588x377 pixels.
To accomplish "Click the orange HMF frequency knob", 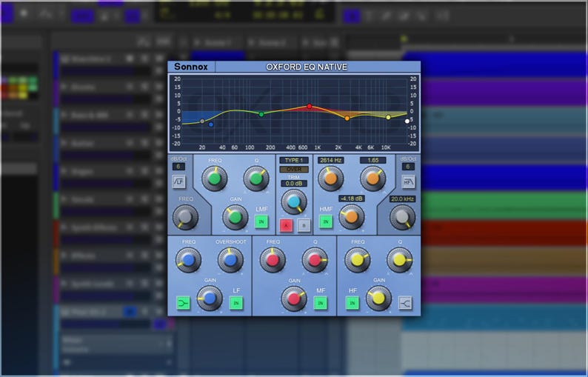I will [x=331, y=179].
